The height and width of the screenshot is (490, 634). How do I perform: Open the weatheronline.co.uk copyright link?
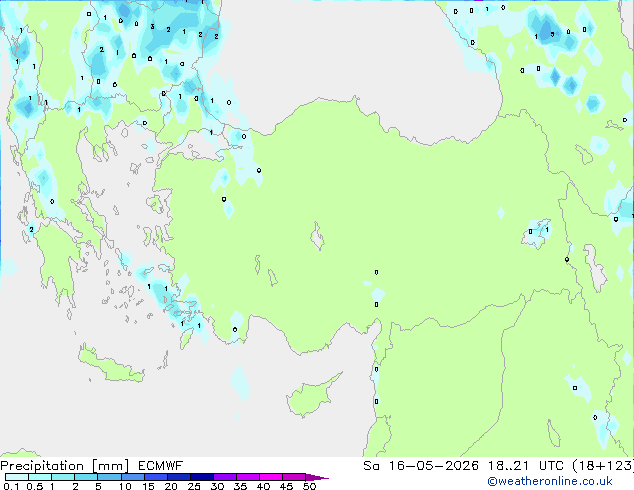coord(550,481)
